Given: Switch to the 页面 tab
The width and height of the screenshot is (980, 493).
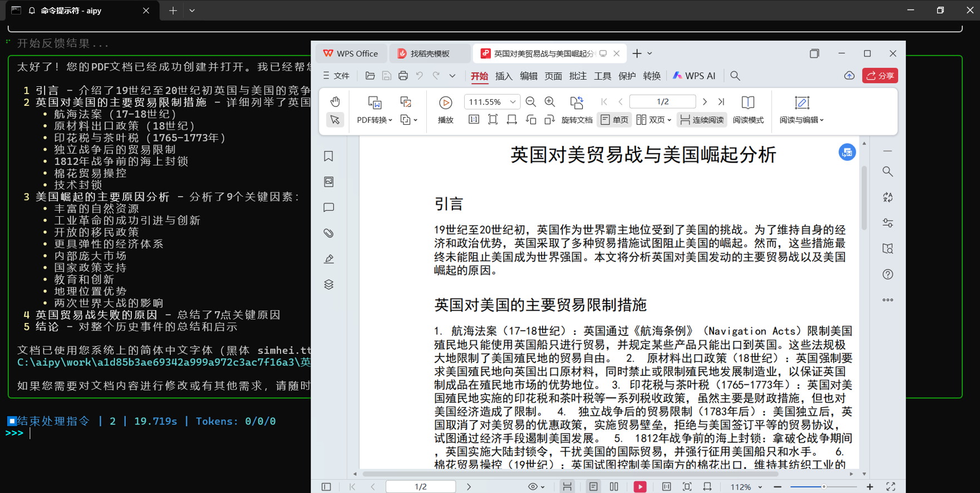Looking at the screenshot, I should pyautogui.click(x=553, y=76).
